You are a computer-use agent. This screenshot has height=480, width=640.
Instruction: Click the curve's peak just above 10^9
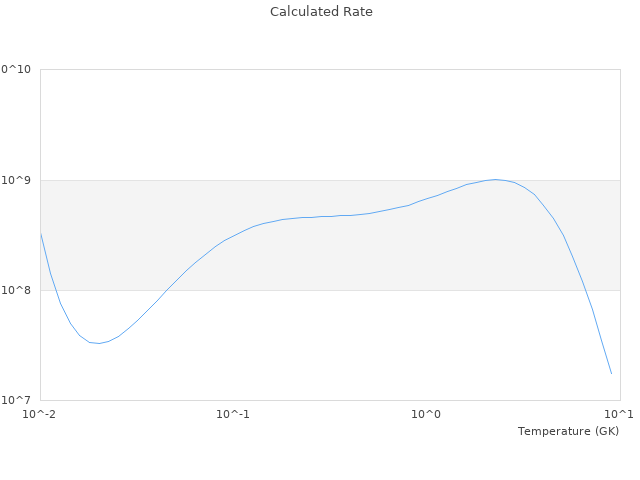(x=495, y=180)
